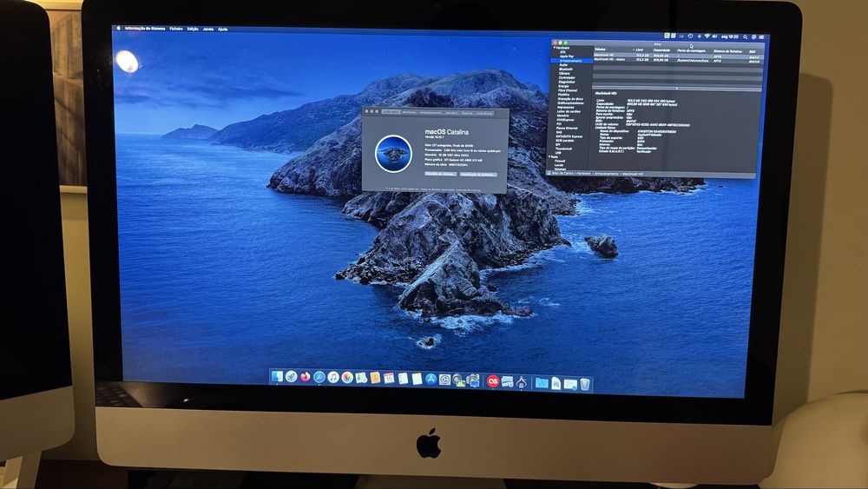Screen dimensions: 868x489
Task: Open the Janela menu
Action: point(208,29)
